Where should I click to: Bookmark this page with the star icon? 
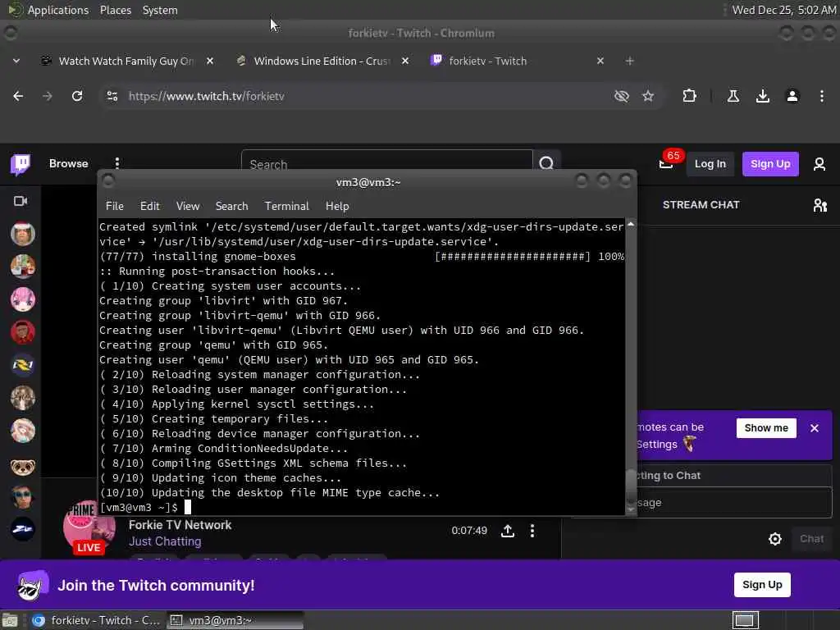648,96
